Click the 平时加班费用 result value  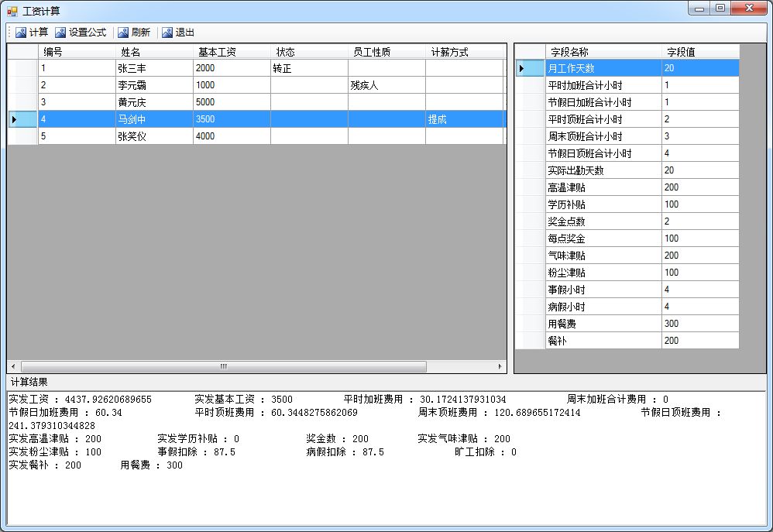[463, 400]
